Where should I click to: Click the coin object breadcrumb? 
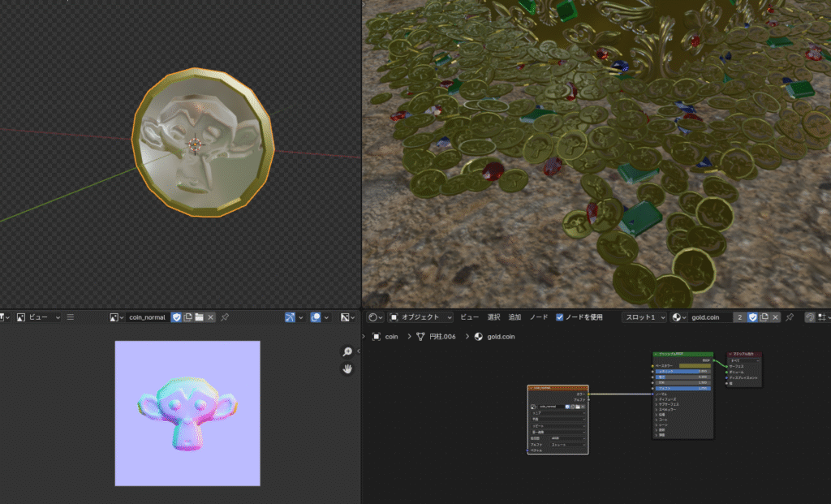(385, 337)
